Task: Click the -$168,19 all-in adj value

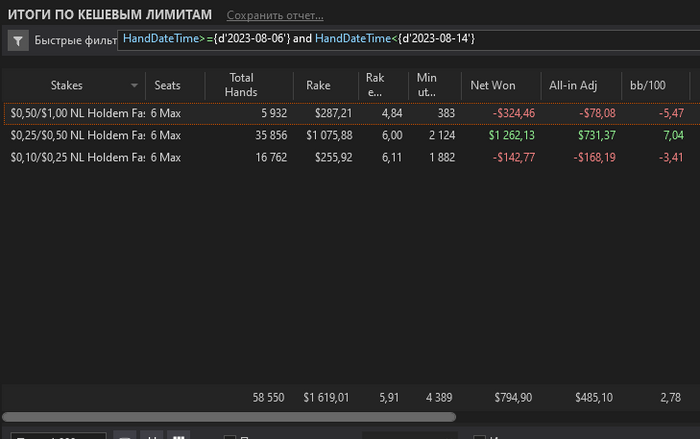Action: (x=594, y=157)
